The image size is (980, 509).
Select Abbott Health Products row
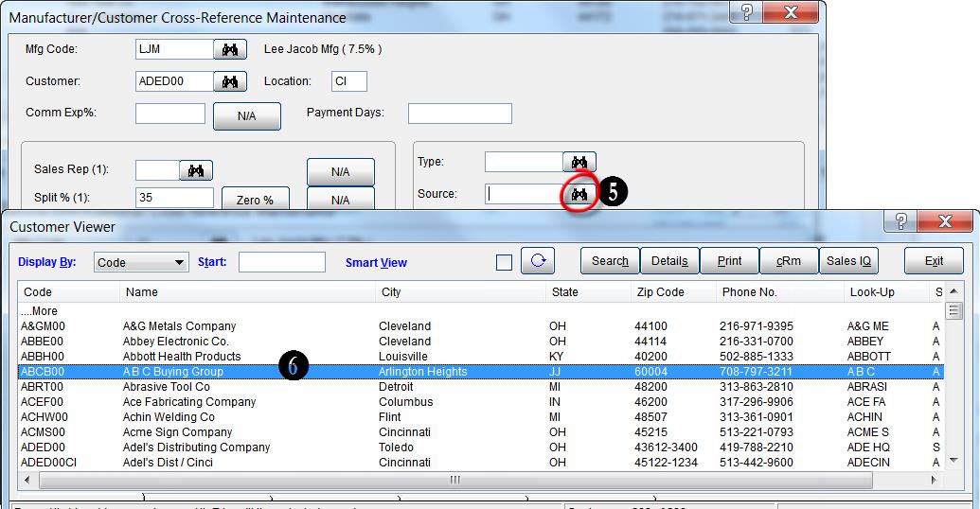pyautogui.click(x=481, y=356)
